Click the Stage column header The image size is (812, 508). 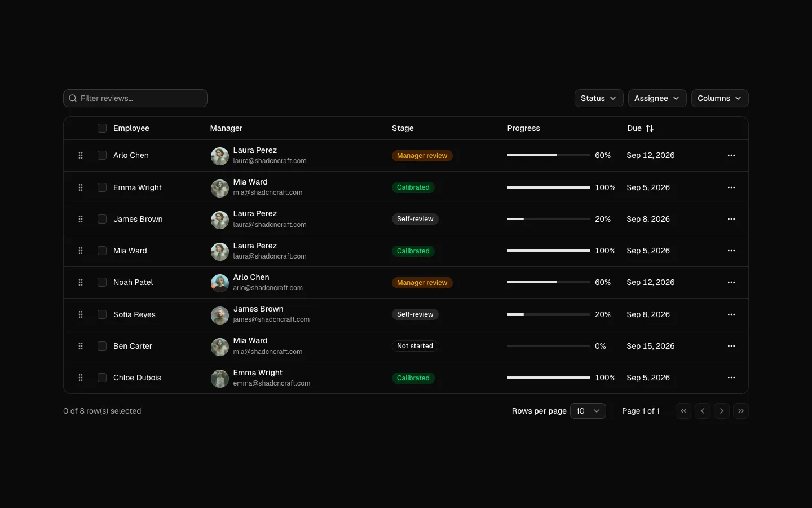(x=403, y=128)
